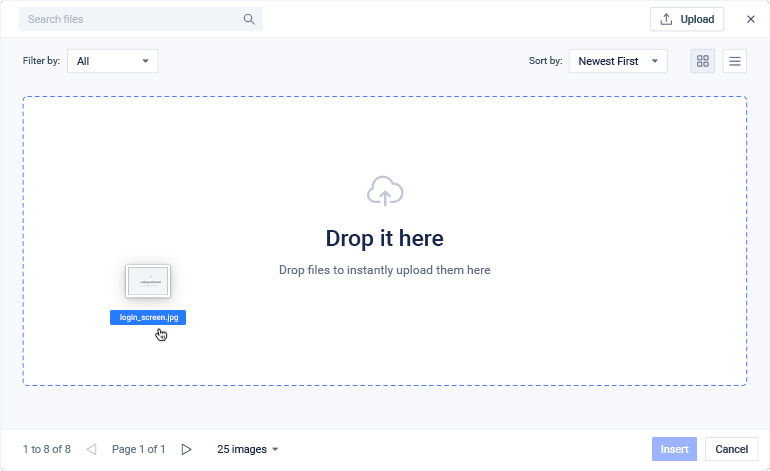Close the file picker dialog
The height and width of the screenshot is (471, 770).
[751, 19]
